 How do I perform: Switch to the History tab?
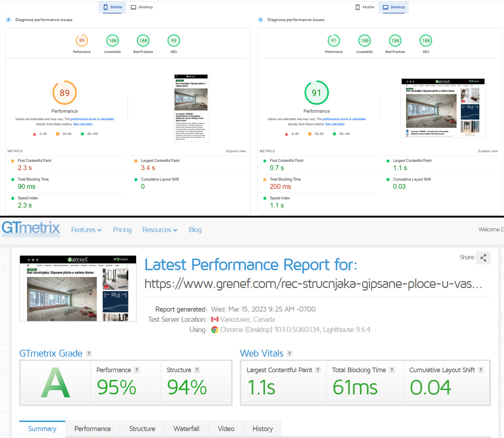pyautogui.click(x=262, y=429)
